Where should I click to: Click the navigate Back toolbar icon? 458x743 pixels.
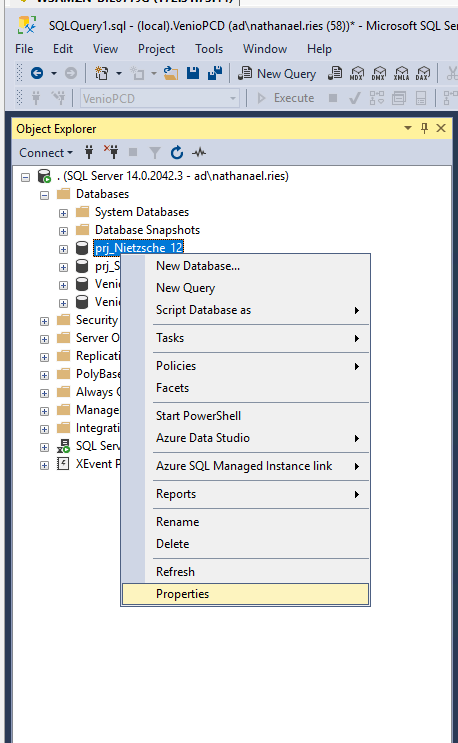point(37,73)
